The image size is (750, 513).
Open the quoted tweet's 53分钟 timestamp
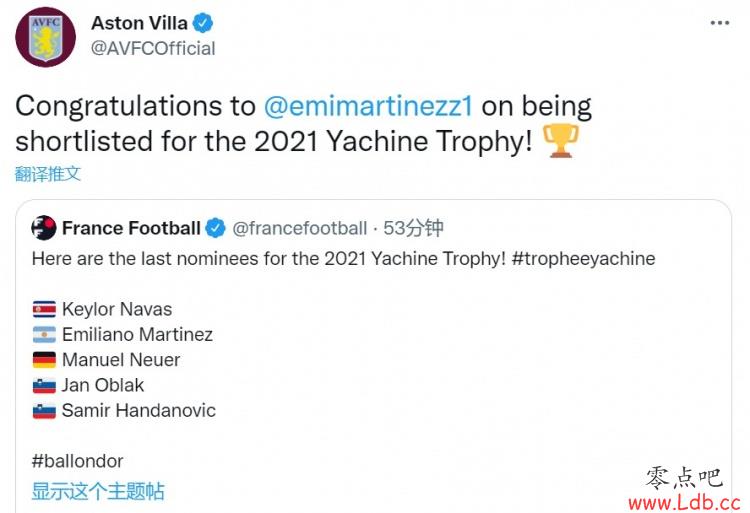(x=413, y=228)
